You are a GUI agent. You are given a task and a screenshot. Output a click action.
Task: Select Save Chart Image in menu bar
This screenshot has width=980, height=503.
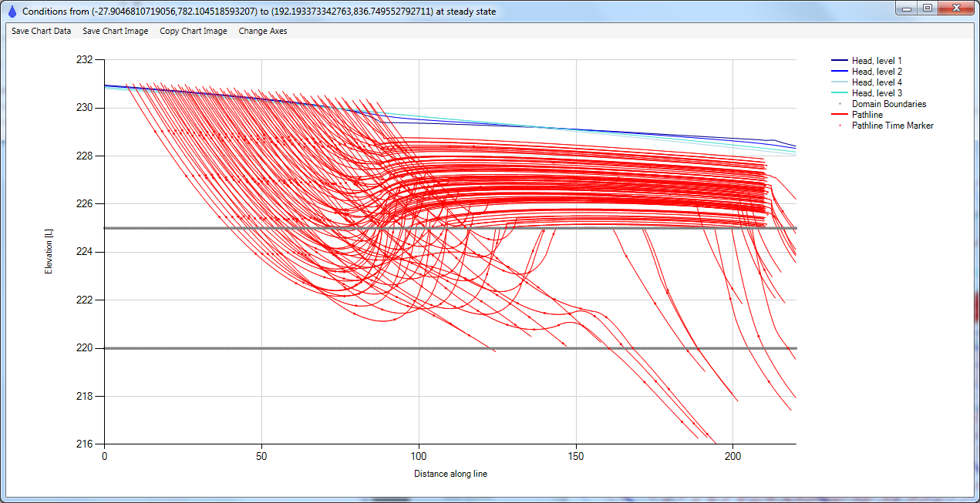[115, 31]
